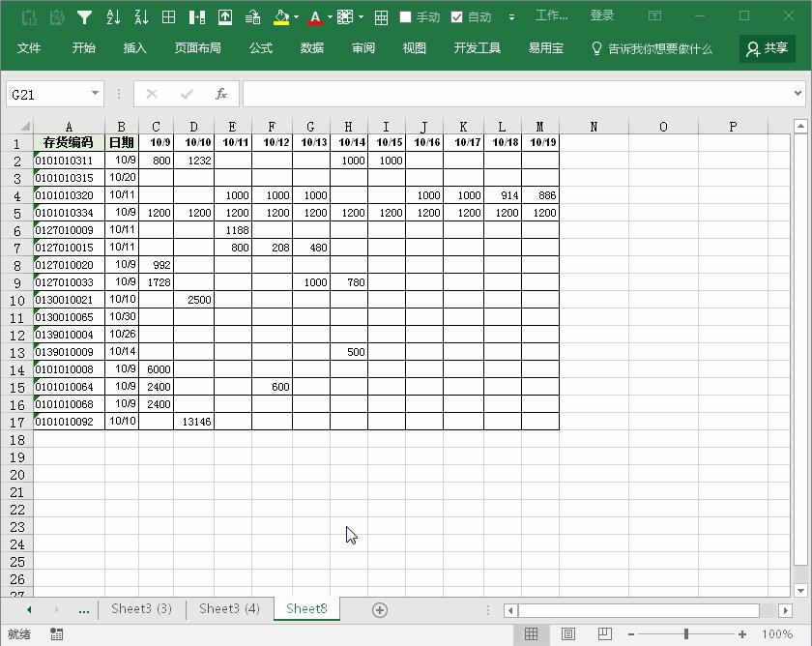Image resolution: width=812 pixels, height=646 pixels.
Task: Click the macro recording icon in status bar
Action: pos(57,634)
